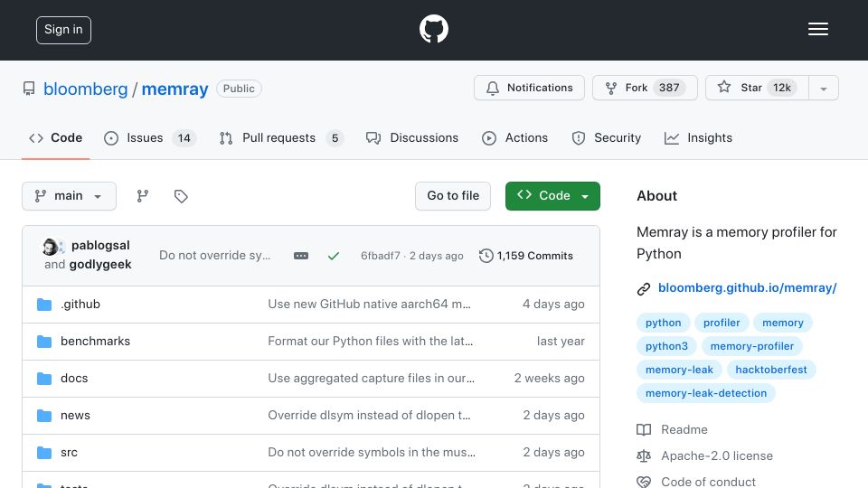Screen dimensions: 868x488
Task: Open the src folder name
Action: tap(69, 453)
